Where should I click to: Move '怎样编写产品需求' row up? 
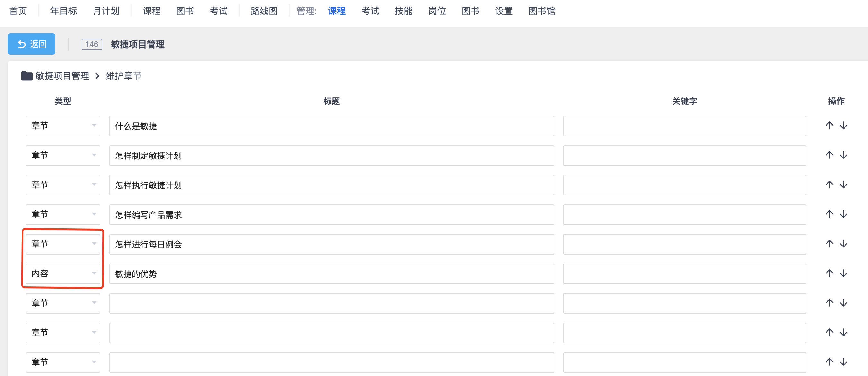[829, 214]
